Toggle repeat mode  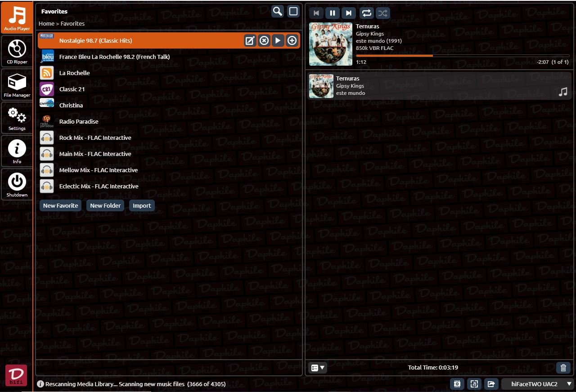(367, 13)
